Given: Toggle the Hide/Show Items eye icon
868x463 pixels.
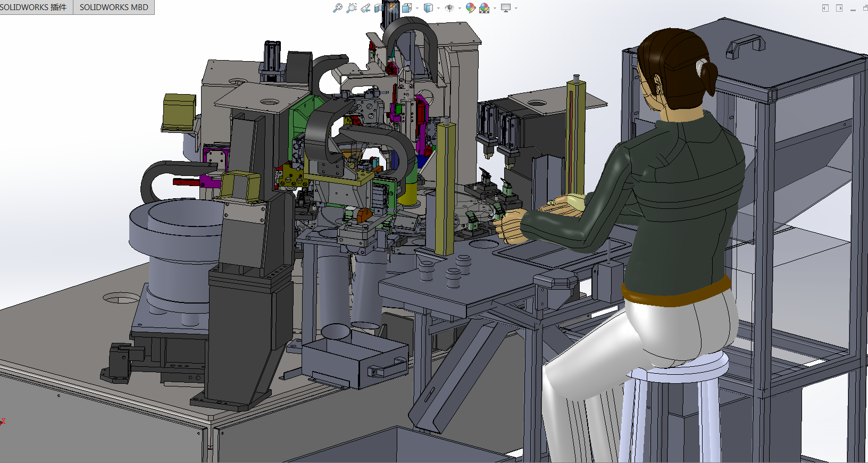Looking at the screenshot, I should [449, 8].
